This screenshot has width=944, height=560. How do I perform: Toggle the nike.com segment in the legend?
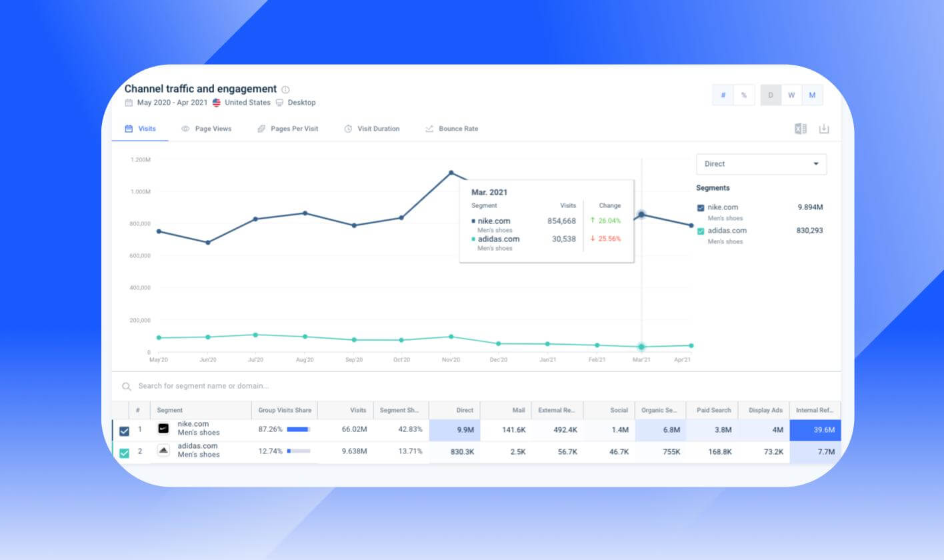(x=700, y=207)
